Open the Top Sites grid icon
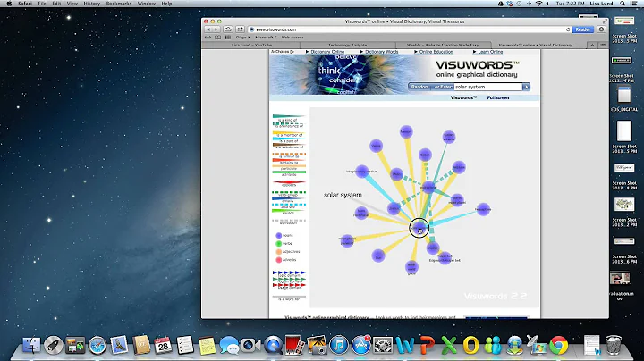 228,38
